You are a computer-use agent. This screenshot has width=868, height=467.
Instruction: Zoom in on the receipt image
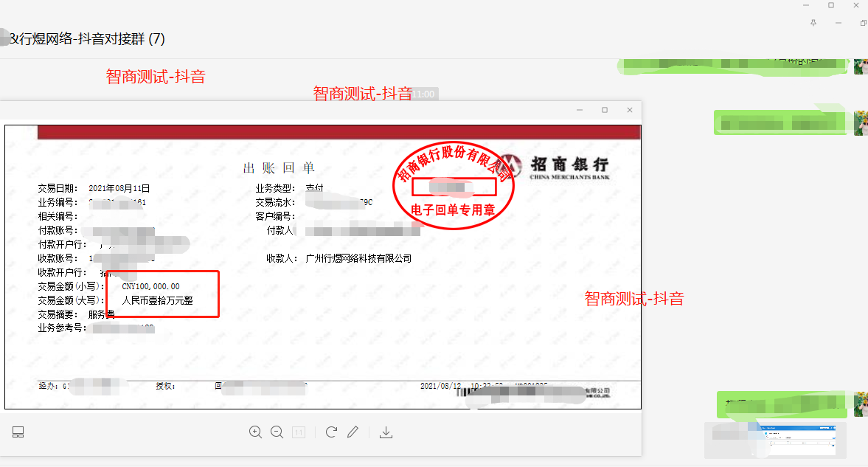pos(255,432)
